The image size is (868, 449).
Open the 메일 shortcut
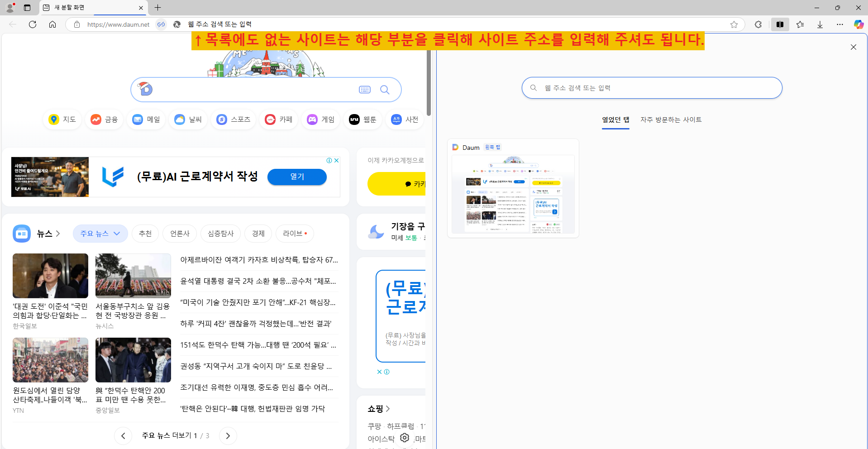click(x=147, y=119)
